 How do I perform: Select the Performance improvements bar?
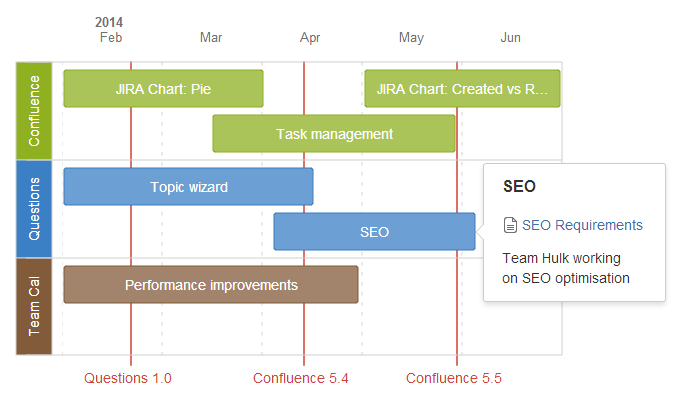[211, 285]
